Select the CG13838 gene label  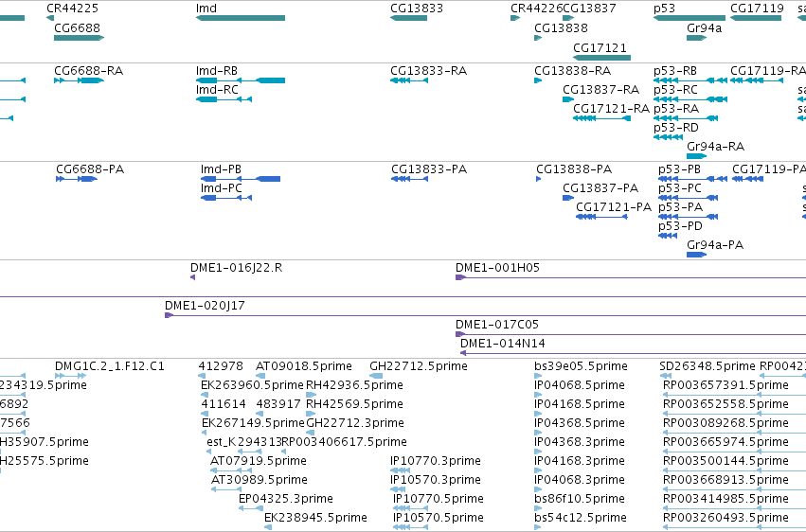tap(561, 27)
